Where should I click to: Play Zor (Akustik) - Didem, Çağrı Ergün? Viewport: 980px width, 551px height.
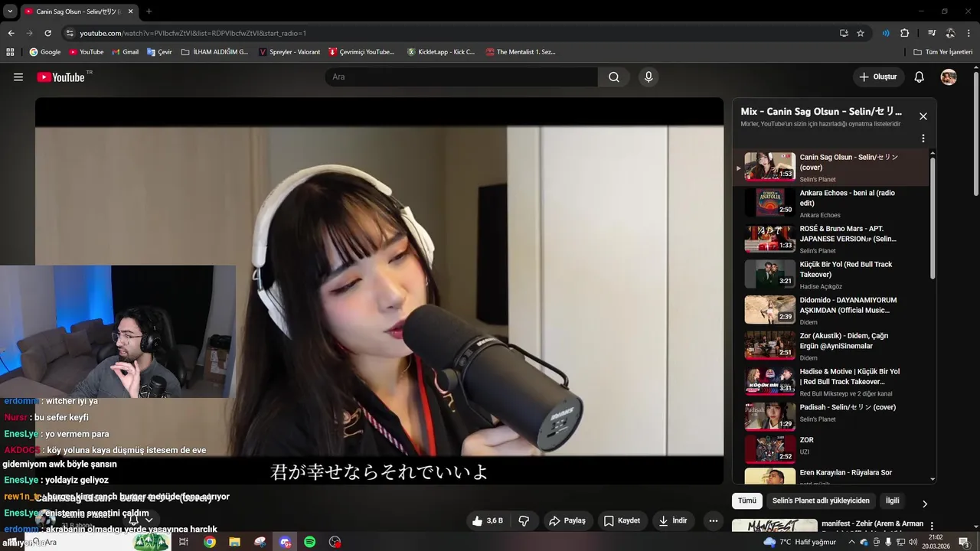pos(830,346)
